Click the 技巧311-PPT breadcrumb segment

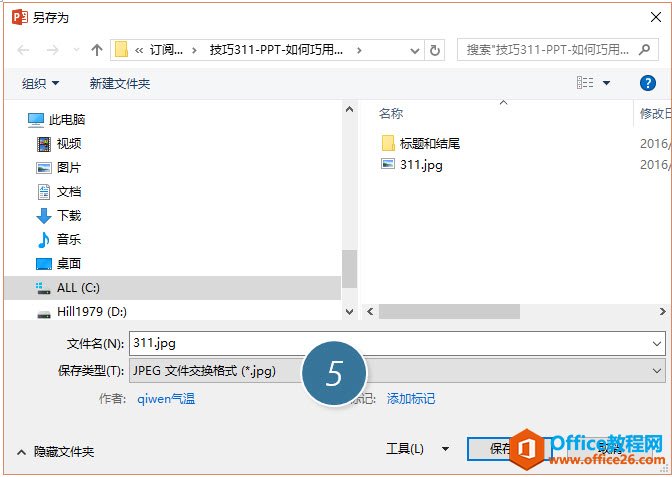(276, 50)
